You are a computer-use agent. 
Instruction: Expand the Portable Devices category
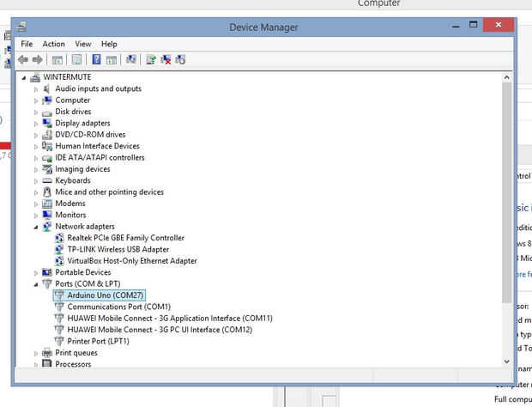36,273
